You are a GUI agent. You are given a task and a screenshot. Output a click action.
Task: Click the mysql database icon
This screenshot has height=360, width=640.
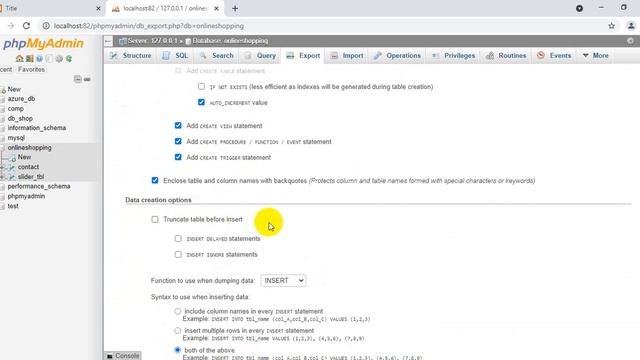[x=2, y=138]
